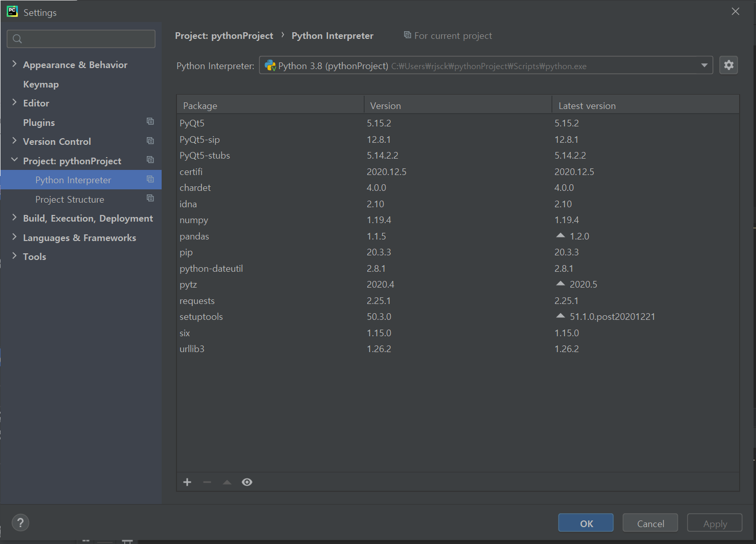This screenshot has height=544, width=756.
Task: Select the urllib3 package row
Action: [458, 349]
